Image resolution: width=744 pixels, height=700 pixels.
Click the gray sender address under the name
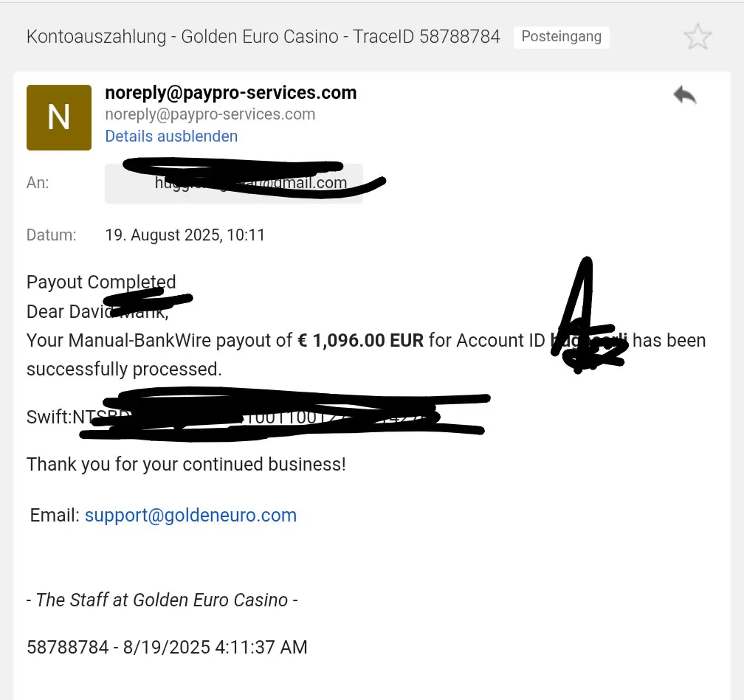(x=210, y=114)
